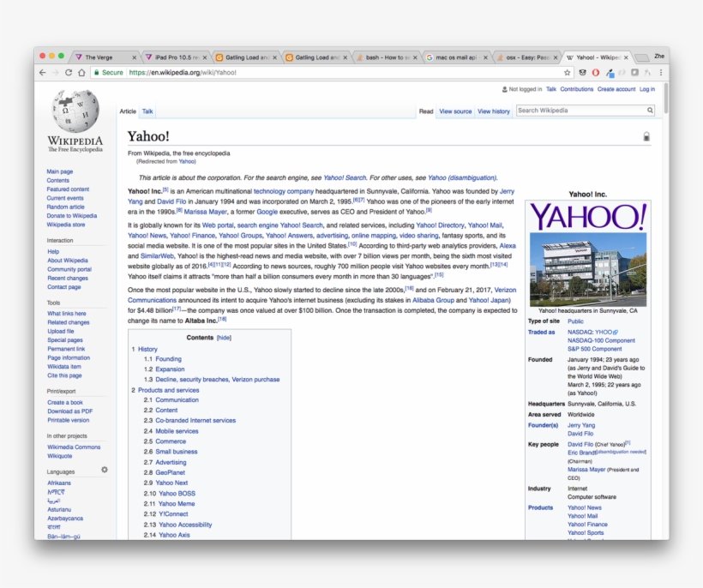Open the Wikimedia Commons link
The height and width of the screenshot is (588, 703).
pos(74,447)
